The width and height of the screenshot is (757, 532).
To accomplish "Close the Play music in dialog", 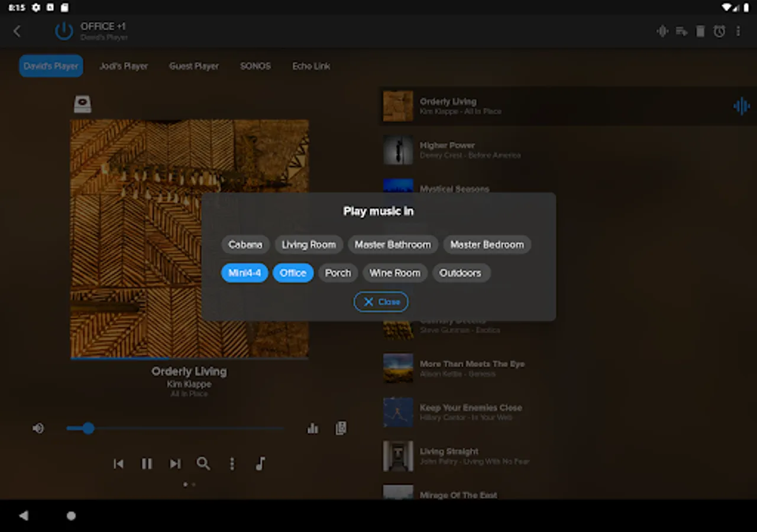I will pos(381,302).
